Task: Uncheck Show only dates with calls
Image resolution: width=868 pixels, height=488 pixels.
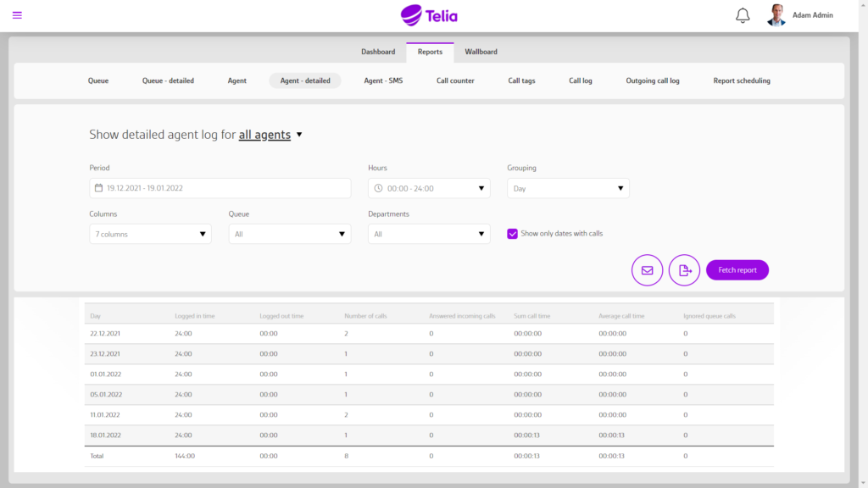Action: (513, 234)
